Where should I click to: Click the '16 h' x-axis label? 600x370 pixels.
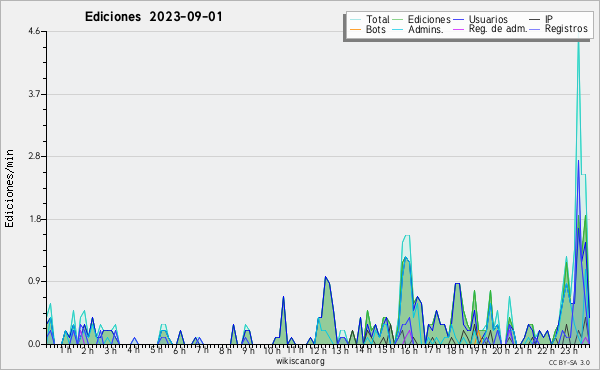(409, 350)
